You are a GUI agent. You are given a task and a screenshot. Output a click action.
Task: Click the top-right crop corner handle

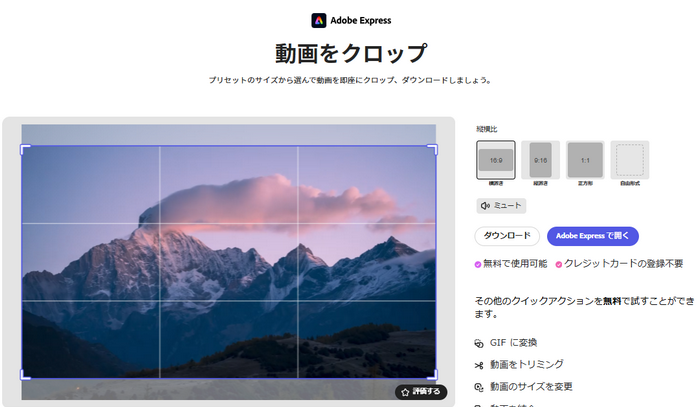tap(433, 149)
